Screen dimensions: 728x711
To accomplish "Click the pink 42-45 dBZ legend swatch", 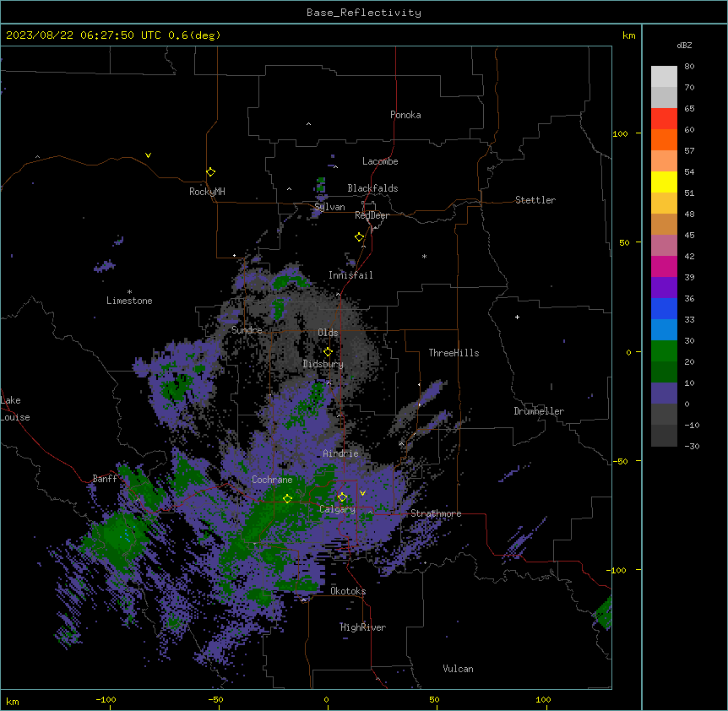I will pos(664,246).
